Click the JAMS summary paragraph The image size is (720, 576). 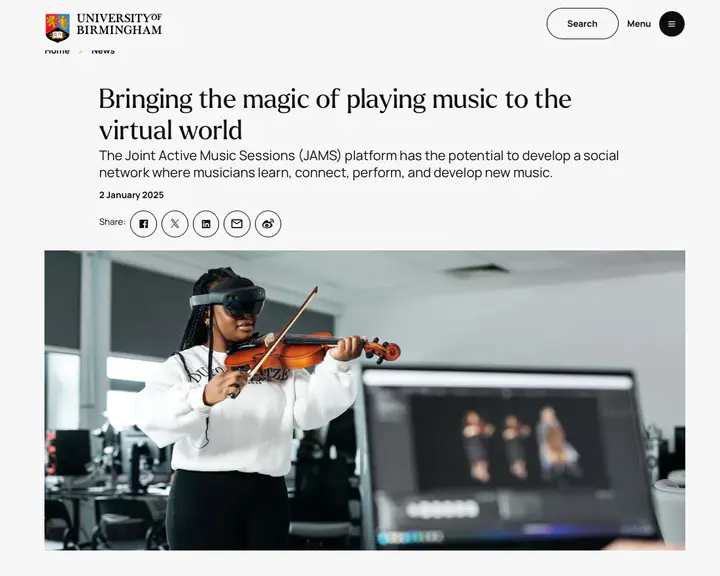[x=359, y=164]
